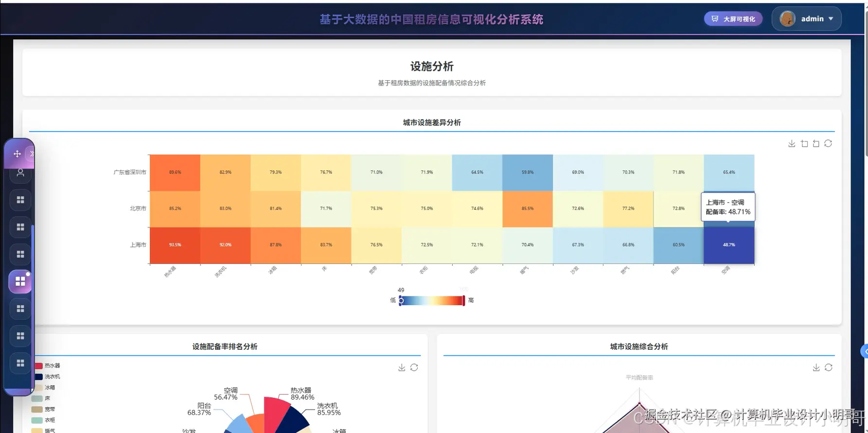Click the 空调 56.47% pie label
Viewport: 868px width, 433px height.
(226, 394)
